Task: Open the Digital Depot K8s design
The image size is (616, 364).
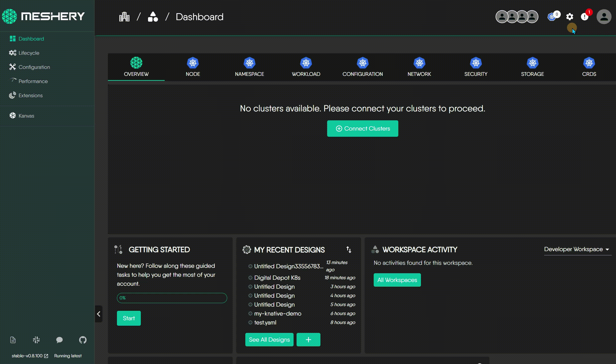Action: coord(277,278)
